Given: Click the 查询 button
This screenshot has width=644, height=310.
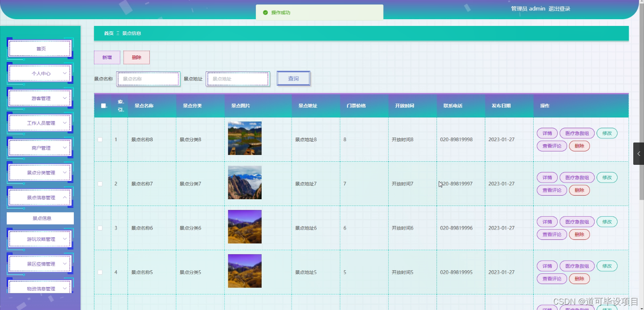Looking at the screenshot, I should point(293,79).
